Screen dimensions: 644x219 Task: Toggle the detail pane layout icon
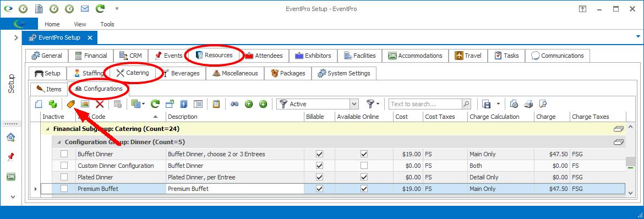tap(198, 104)
